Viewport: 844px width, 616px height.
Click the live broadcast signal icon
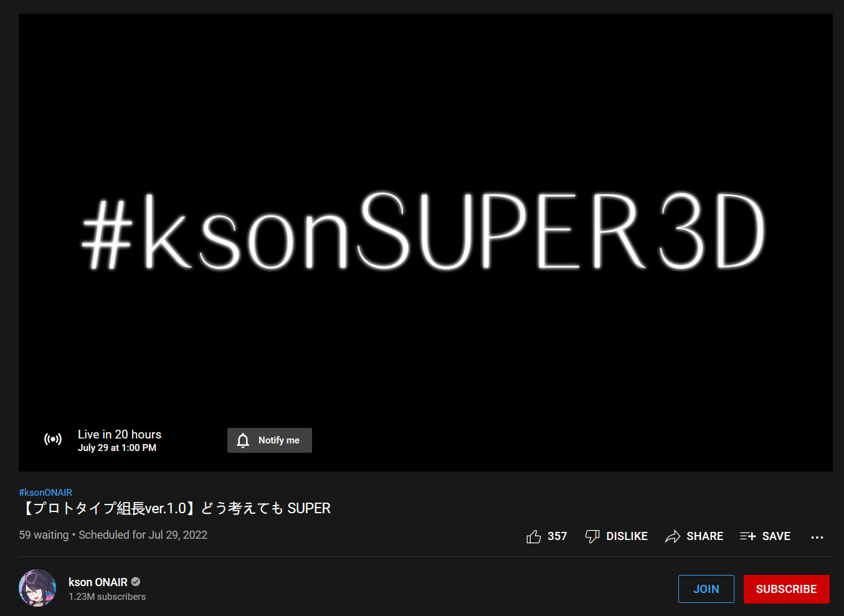coord(53,439)
